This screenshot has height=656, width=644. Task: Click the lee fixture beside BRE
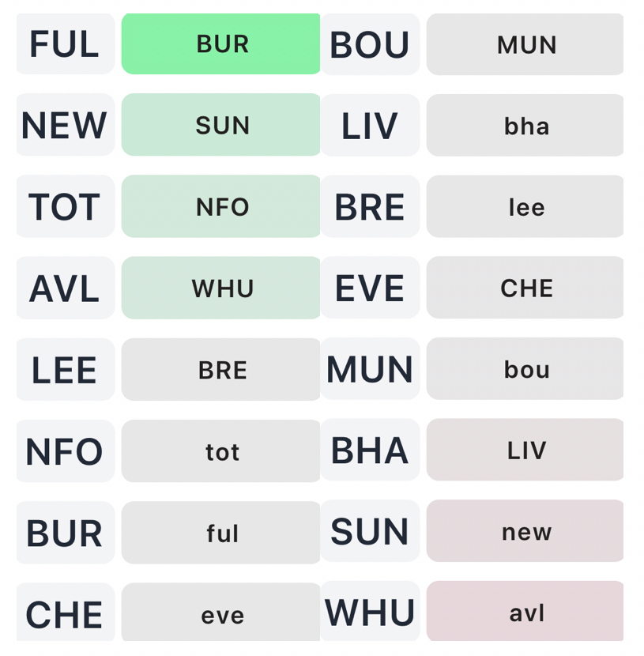(525, 207)
